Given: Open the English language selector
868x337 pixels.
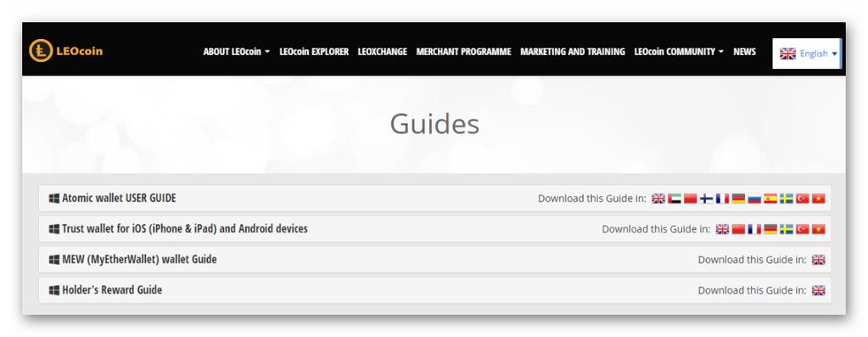Looking at the screenshot, I should (x=807, y=53).
